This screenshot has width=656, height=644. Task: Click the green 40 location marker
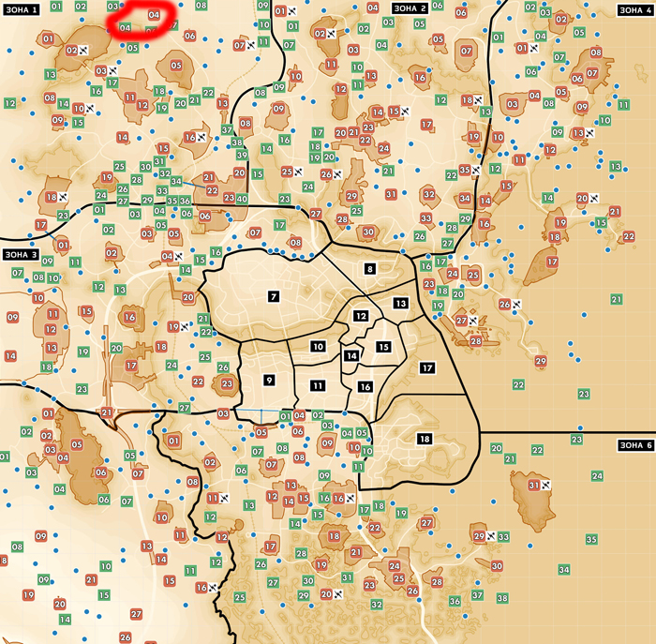pyautogui.click(x=242, y=199)
